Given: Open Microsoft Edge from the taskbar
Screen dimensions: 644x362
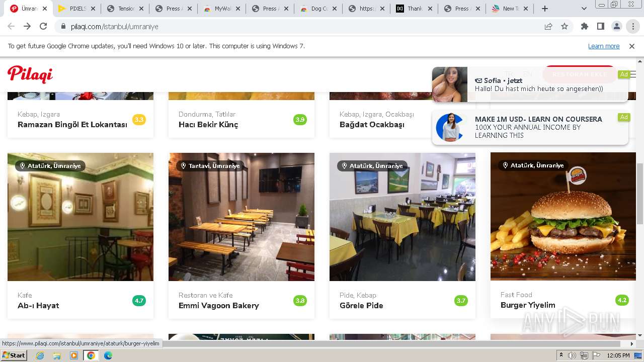Looking at the screenshot, I should point(108,355).
